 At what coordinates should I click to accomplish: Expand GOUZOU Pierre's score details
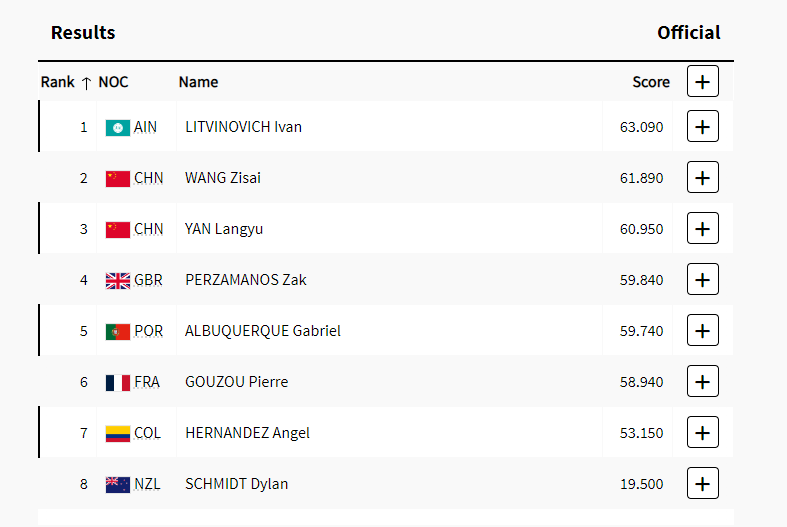[703, 381]
